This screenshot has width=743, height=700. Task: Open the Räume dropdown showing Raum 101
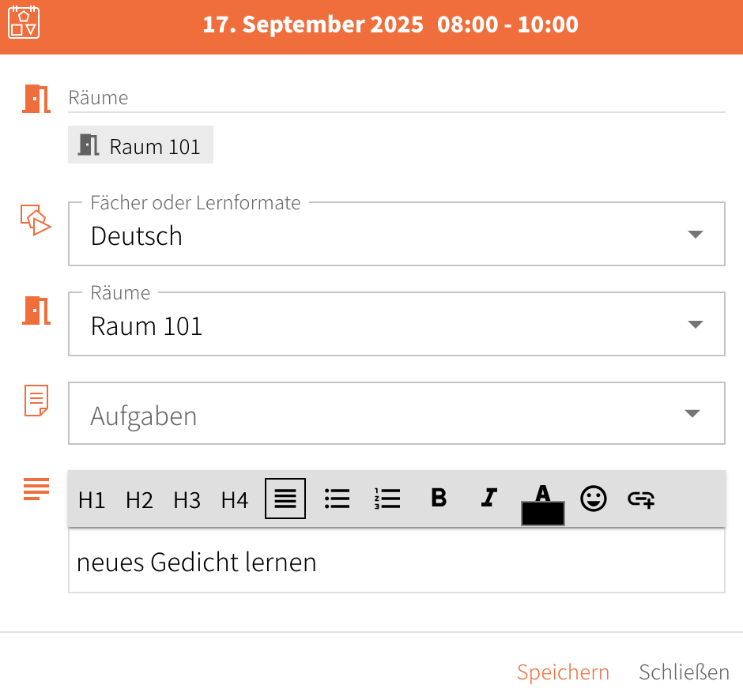click(397, 324)
